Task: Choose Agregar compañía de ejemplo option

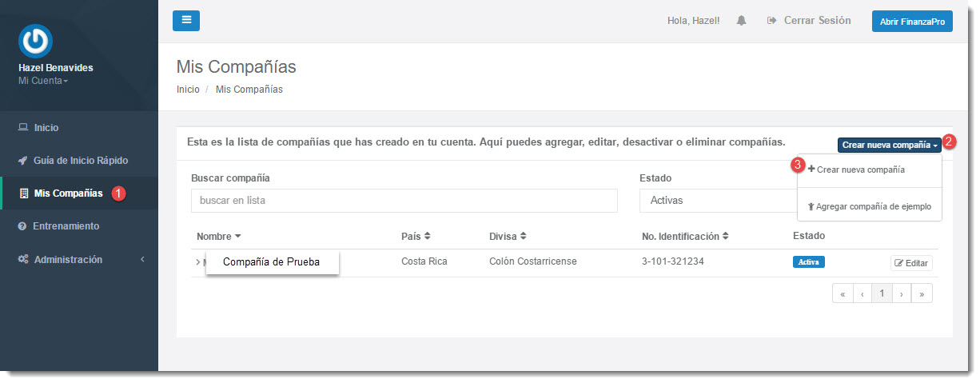Action: (x=870, y=206)
